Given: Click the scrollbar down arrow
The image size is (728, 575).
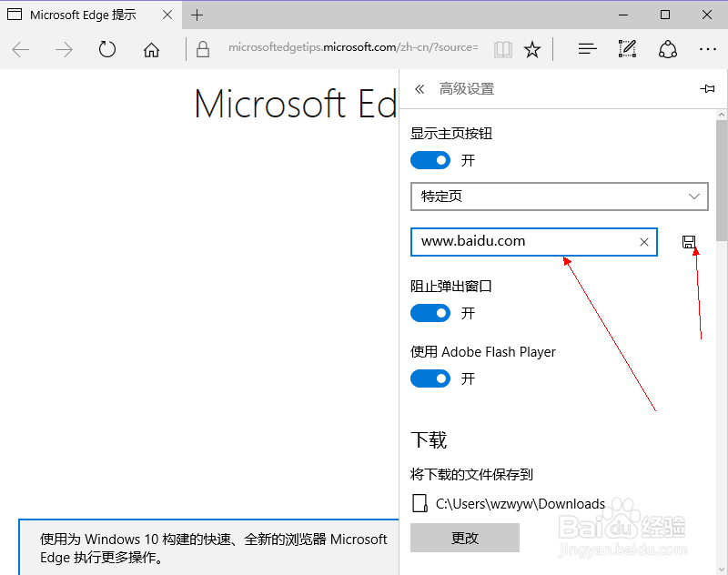Looking at the screenshot, I should 722,569.
